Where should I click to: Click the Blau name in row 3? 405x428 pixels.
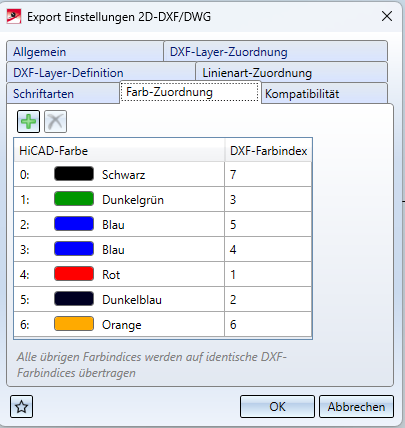coord(113,250)
